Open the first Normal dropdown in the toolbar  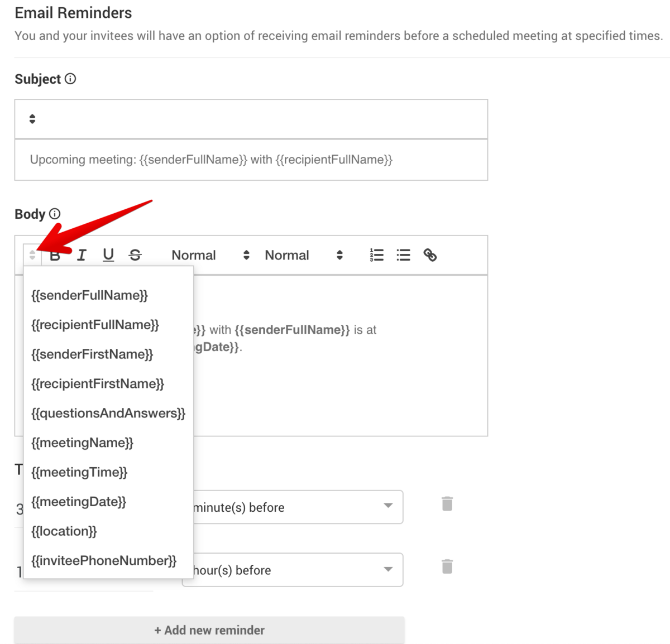tap(210, 255)
